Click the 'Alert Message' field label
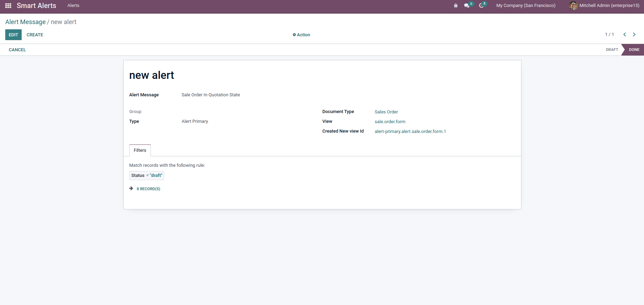Image resolution: width=644 pixels, height=305 pixels. click(144, 95)
